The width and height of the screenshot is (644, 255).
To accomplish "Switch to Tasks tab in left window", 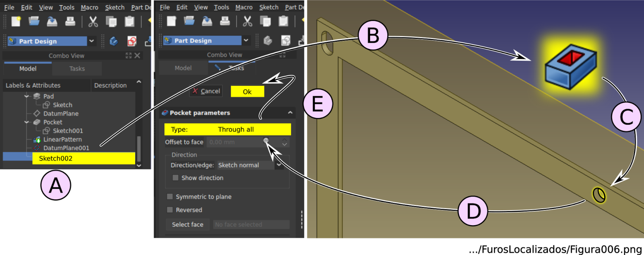I will coord(77,68).
